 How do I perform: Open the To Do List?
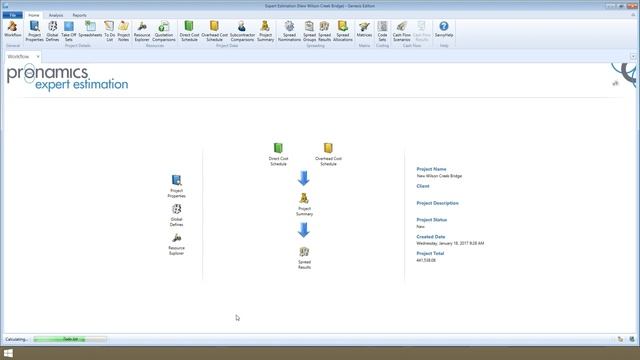click(109, 31)
